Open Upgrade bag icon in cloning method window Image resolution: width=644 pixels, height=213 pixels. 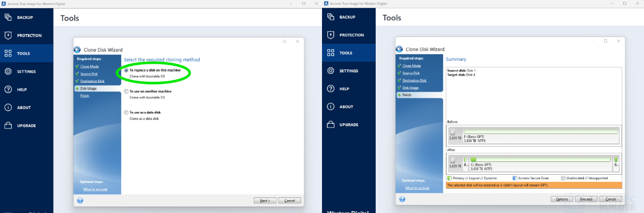[x=8, y=125]
